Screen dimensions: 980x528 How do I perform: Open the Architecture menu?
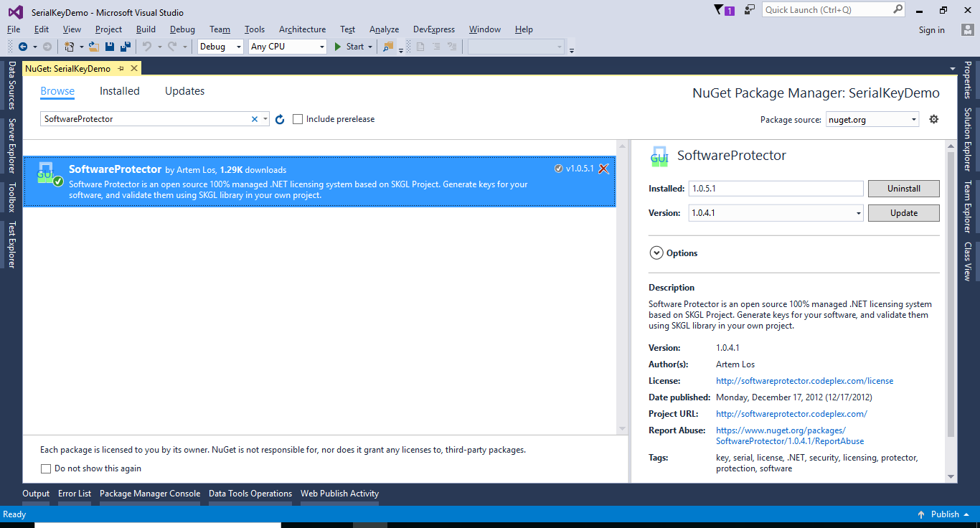302,29
